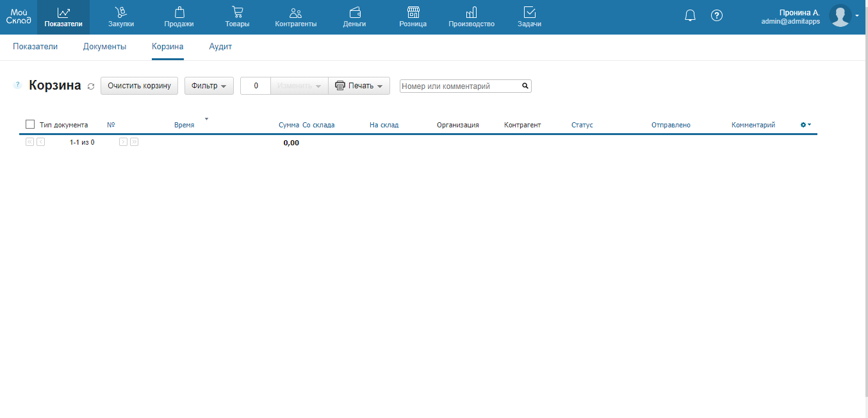Click the Очистить корзину button
The image size is (868, 418).
tap(139, 86)
